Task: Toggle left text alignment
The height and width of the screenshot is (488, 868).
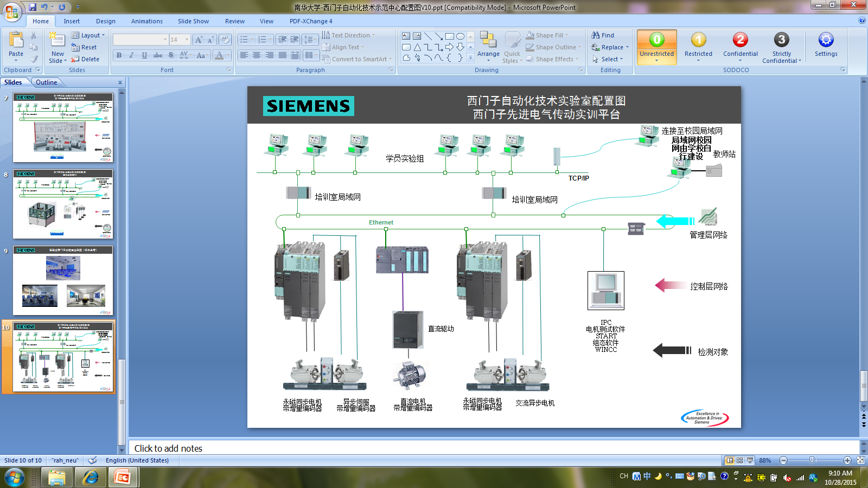Action: point(244,55)
